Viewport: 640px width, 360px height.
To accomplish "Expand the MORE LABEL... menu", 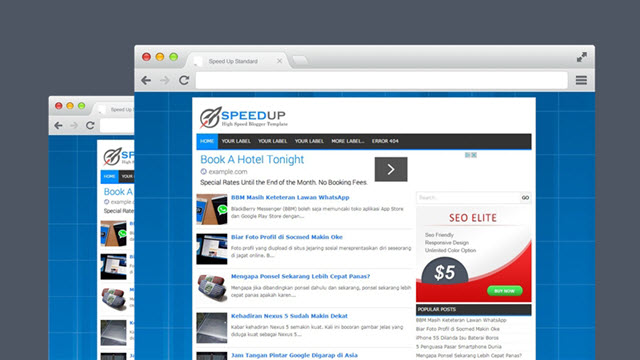I will (348, 141).
